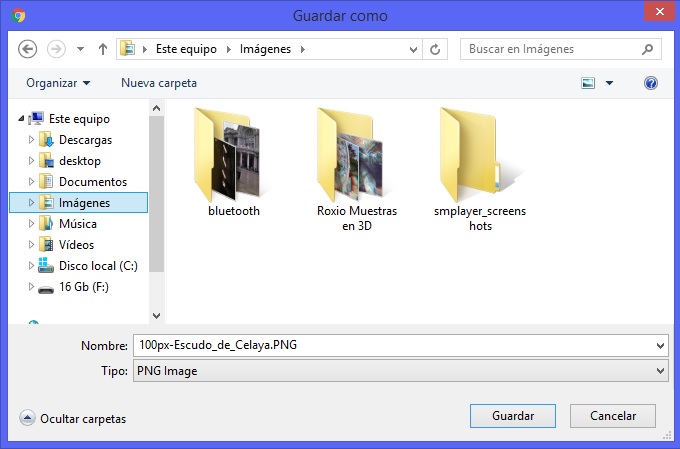Open the Tipo file type dropdown
The width and height of the screenshot is (680, 449).
click(x=399, y=371)
